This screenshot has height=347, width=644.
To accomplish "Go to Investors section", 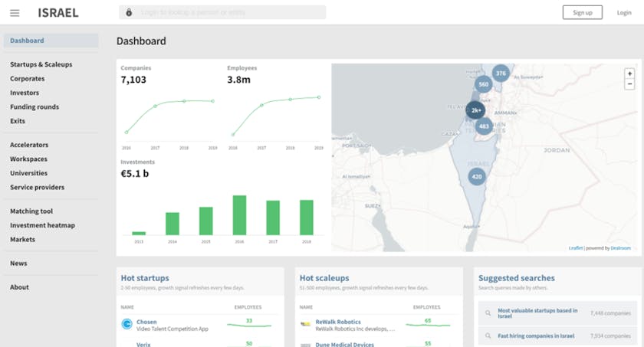I will pyautogui.click(x=25, y=93).
